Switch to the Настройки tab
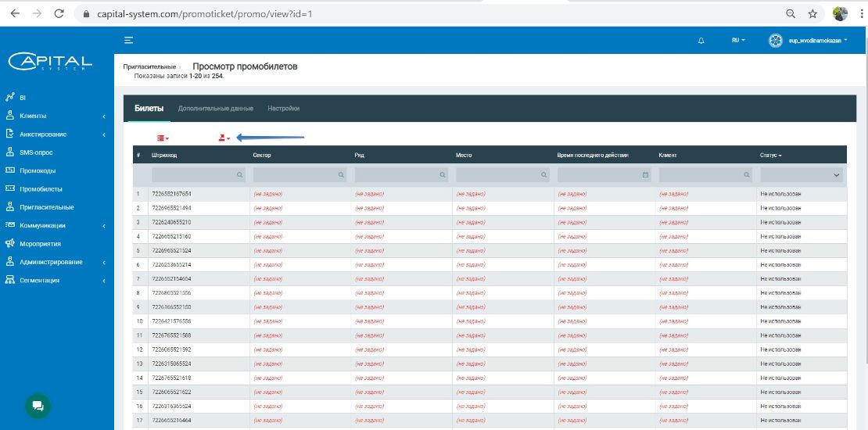 (283, 108)
